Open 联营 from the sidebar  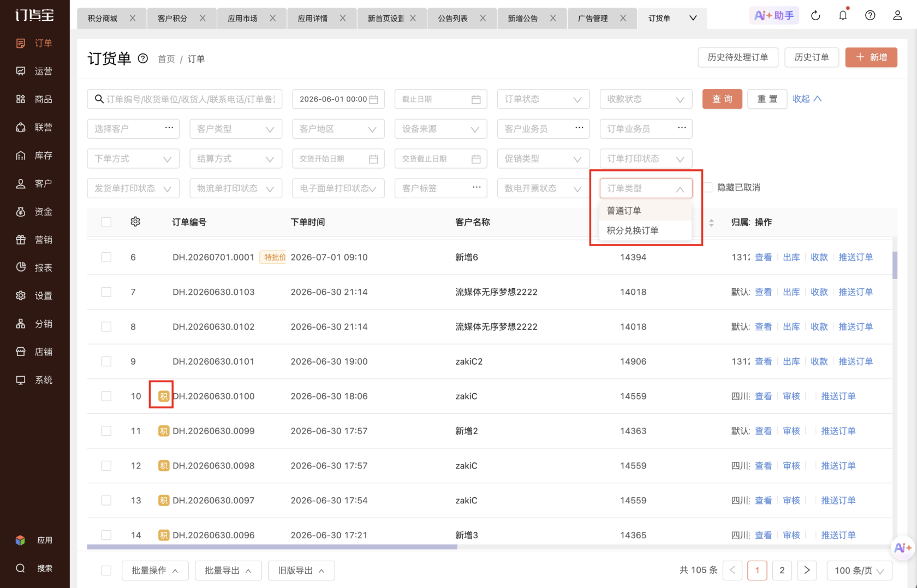click(x=34, y=127)
